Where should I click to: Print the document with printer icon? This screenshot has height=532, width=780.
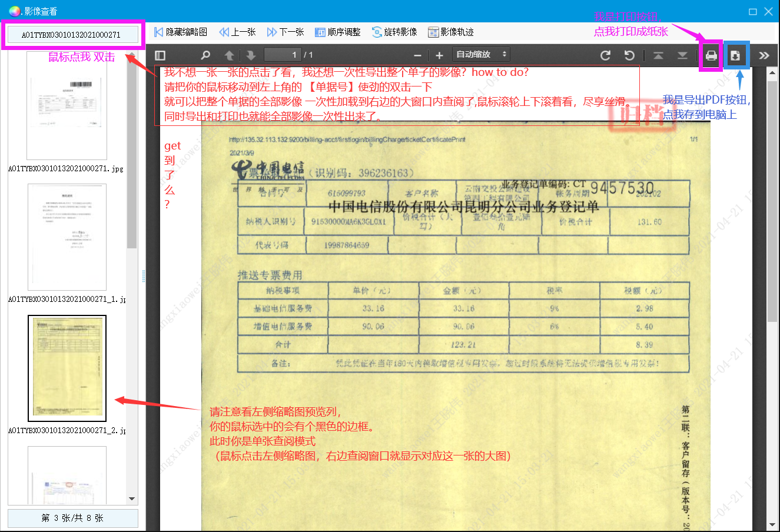[x=711, y=56]
